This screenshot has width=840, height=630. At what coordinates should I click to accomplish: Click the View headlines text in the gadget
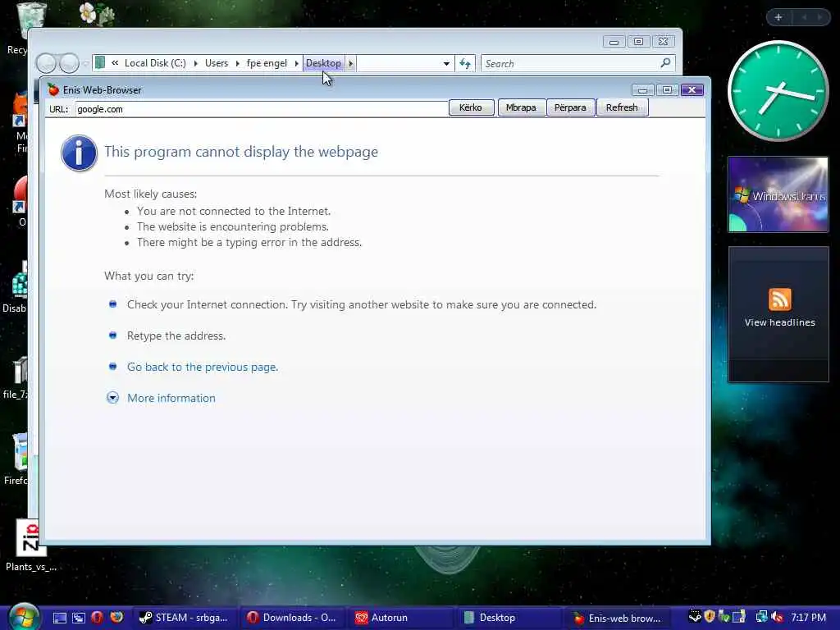(779, 322)
